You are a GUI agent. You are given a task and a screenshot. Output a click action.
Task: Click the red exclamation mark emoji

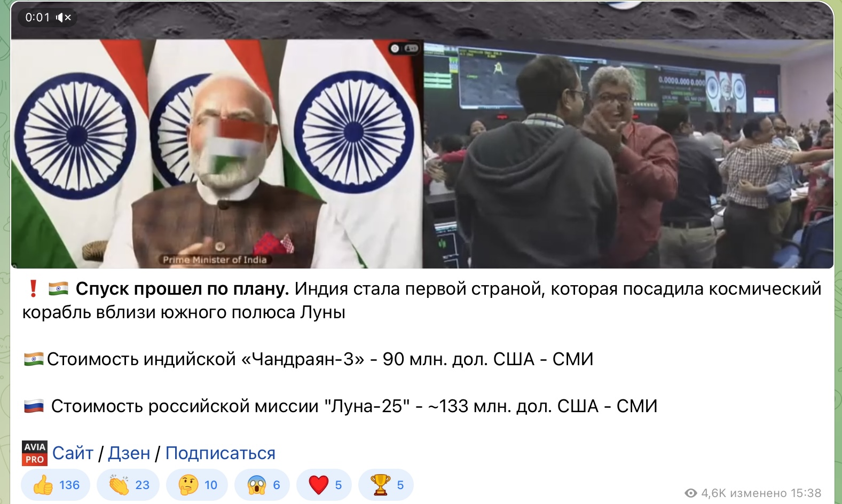33,289
